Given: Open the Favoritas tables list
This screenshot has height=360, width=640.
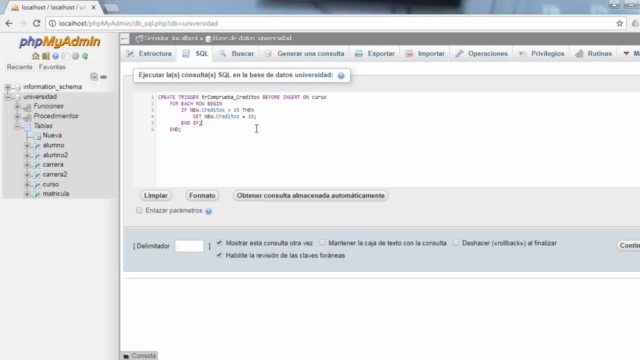Looking at the screenshot, I should coord(52,67).
